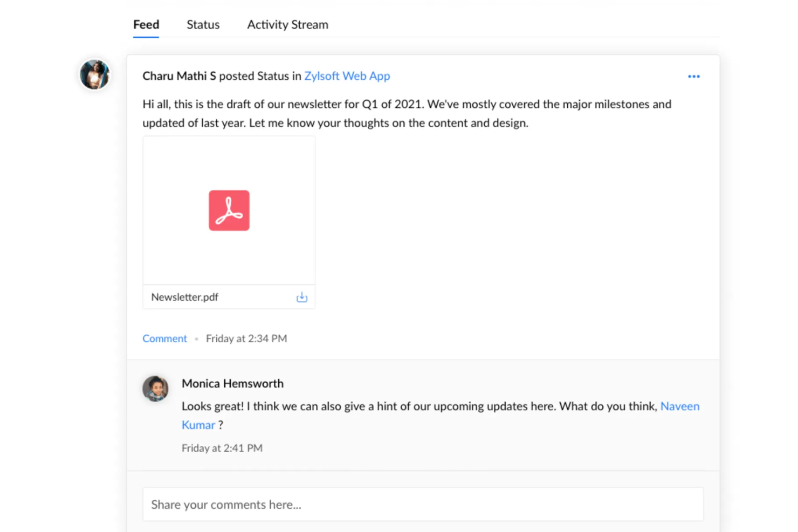Select the Newsletter.pdf thumbnail preview
Screen dimensions: 798x532
click(229, 210)
